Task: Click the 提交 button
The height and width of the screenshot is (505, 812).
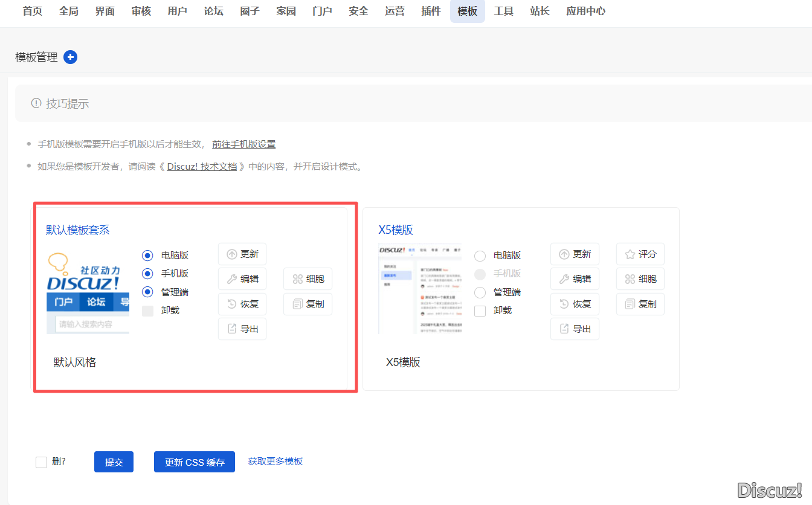Action: click(114, 462)
